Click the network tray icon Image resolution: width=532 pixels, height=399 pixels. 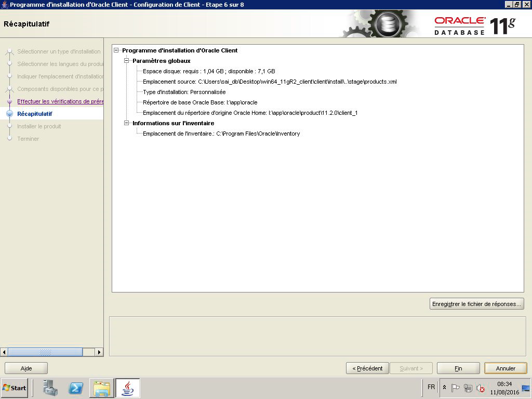click(468, 388)
